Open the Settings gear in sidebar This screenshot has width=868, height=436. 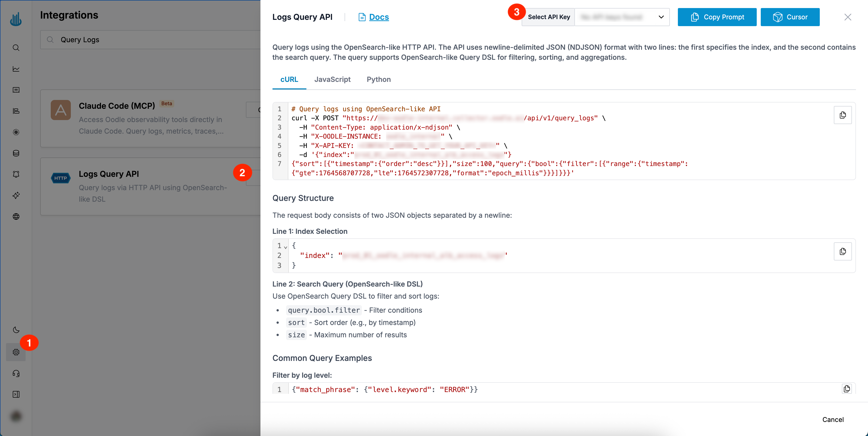coord(16,352)
